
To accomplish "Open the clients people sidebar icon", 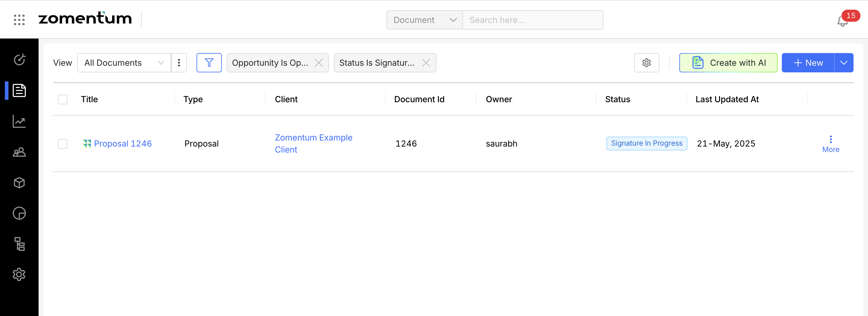I will [x=19, y=152].
